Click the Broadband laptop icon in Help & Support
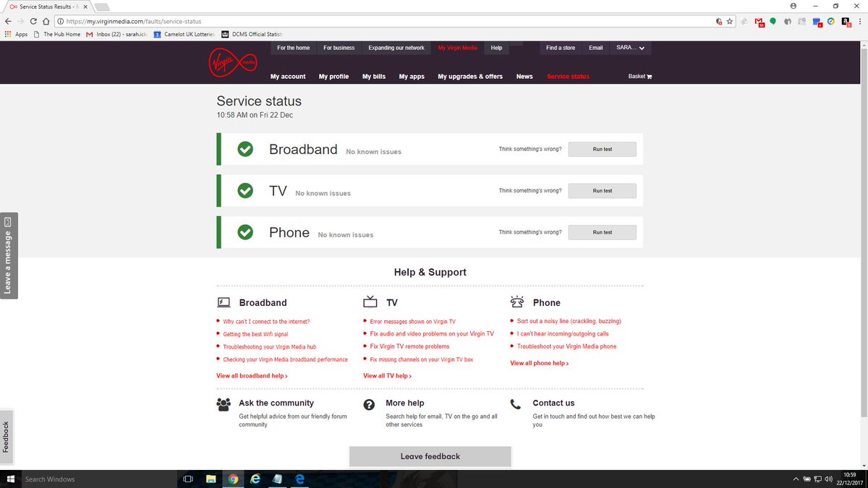This screenshot has height=488, width=868. [x=224, y=302]
